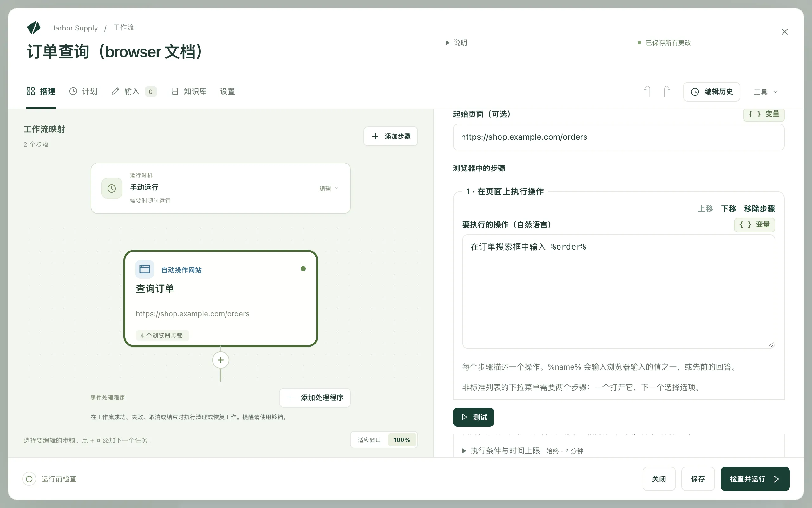This screenshot has height=508, width=812.
Task: Switch to the 计划 tab
Action: [x=83, y=91]
